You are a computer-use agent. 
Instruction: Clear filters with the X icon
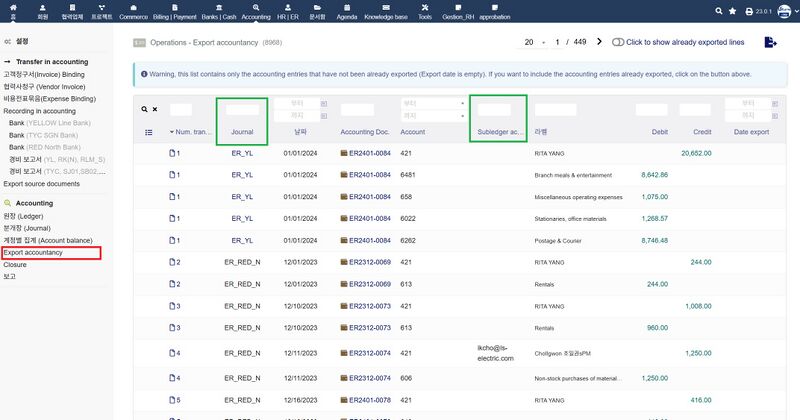pos(155,109)
